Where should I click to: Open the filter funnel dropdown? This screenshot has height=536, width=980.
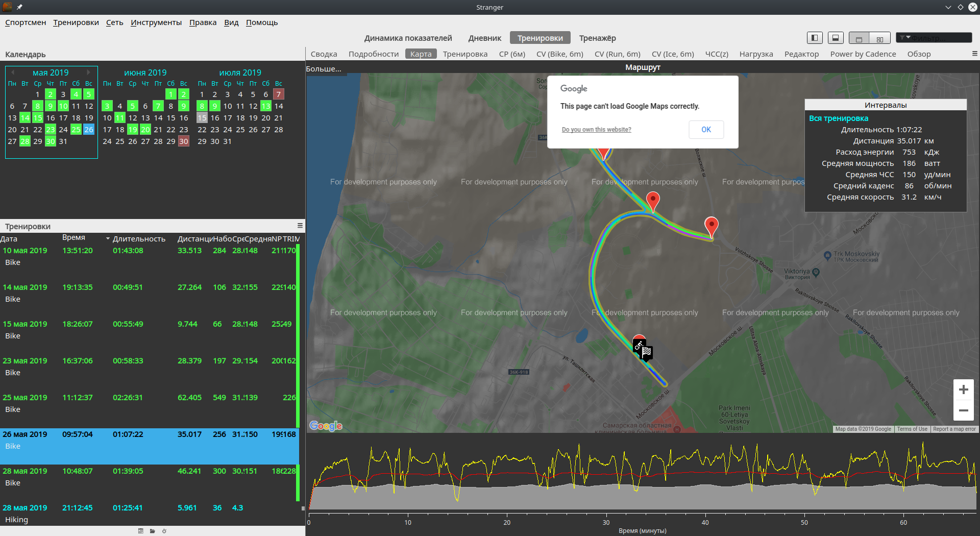pyautogui.click(x=904, y=38)
